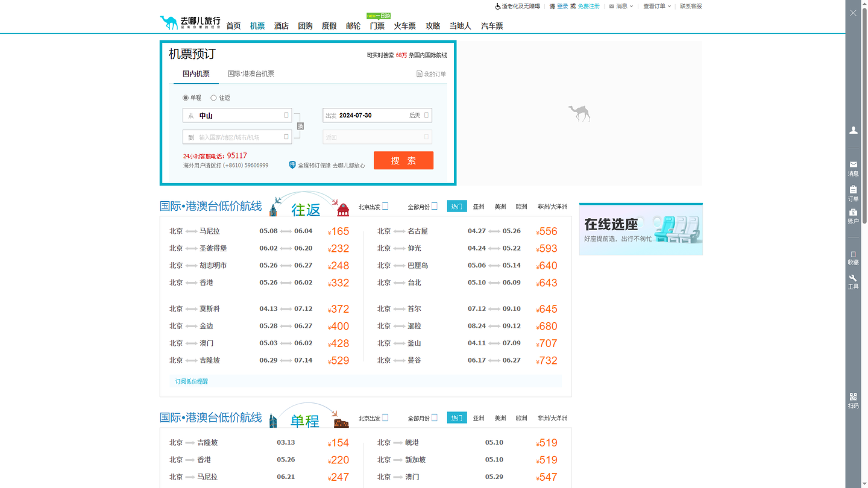Click the accessibility wheelchair icon
868x488 pixels.
click(498, 6)
